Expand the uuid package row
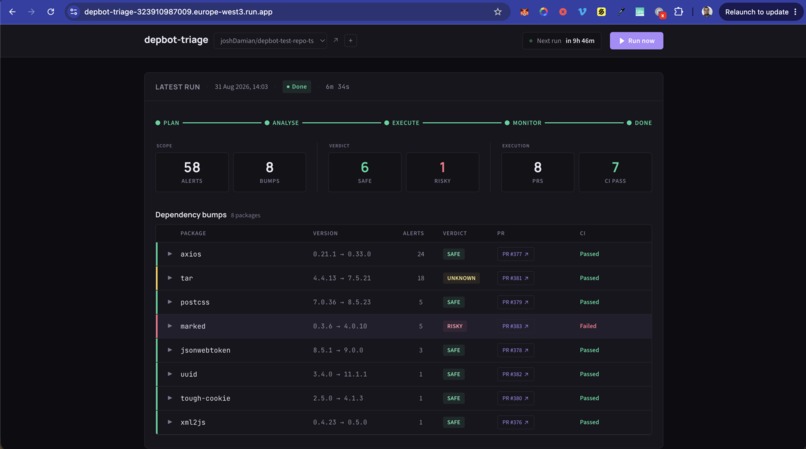 pyautogui.click(x=170, y=374)
